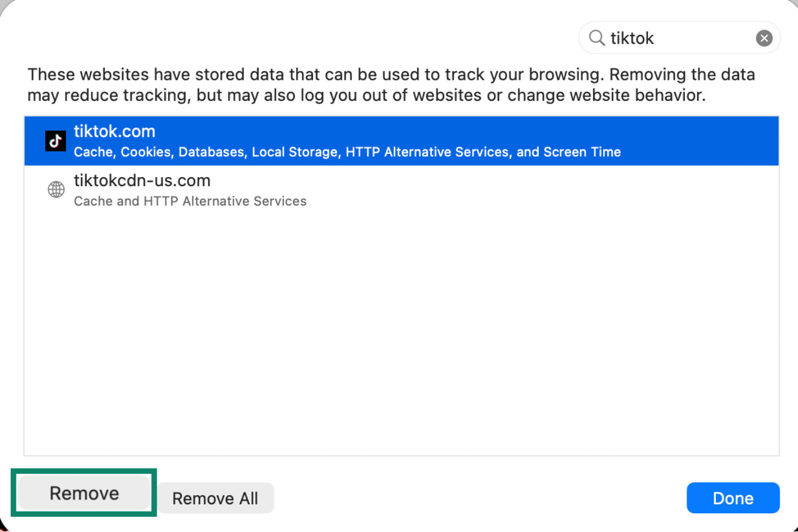Remove stored data for the highlighted site
The height and width of the screenshot is (532, 798).
84,492
